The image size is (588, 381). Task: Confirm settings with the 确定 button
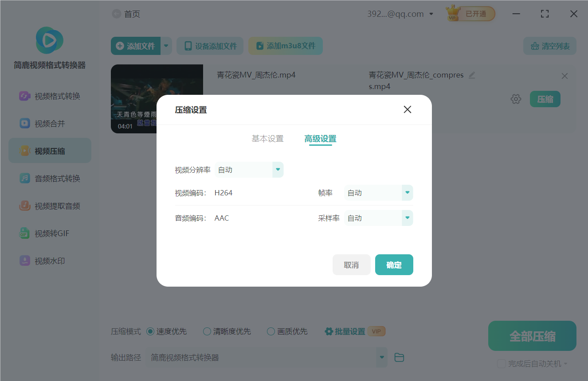(x=394, y=264)
